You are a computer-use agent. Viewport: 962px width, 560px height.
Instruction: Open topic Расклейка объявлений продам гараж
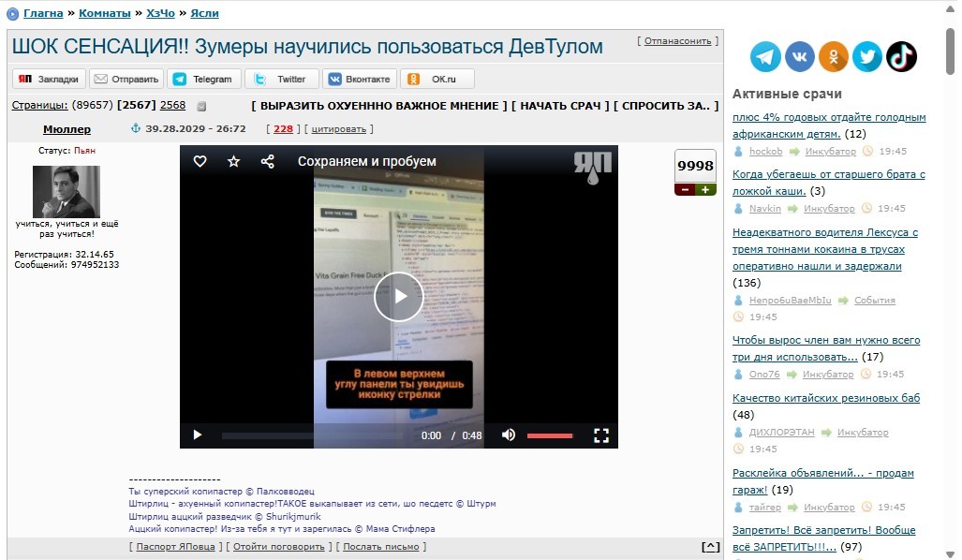[x=823, y=481]
